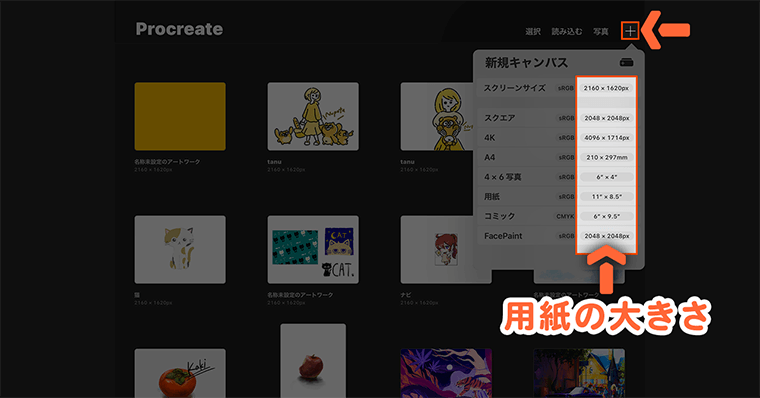Tap the title text under the CAT collage
Image resolution: width=760 pixels, height=398 pixels.
tap(300, 295)
